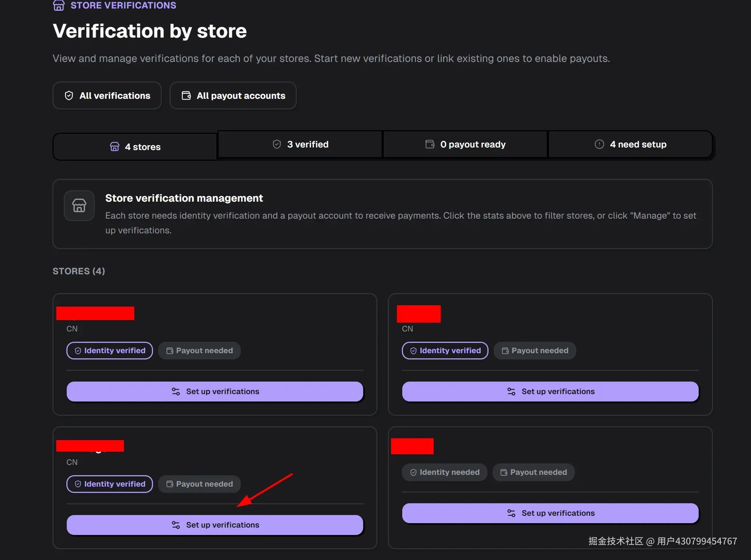
Task: Click the store icon inside the 4 stores stat
Action: pos(115,146)
